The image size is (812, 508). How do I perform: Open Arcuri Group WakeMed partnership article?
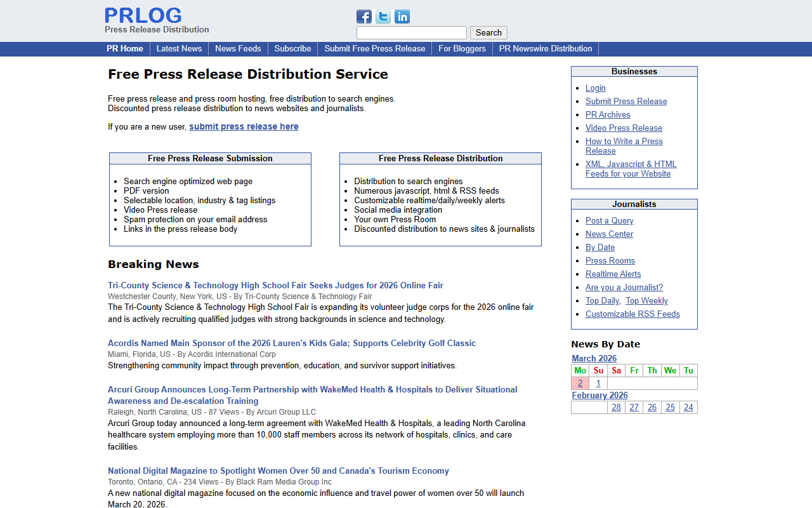pos(313,395)
